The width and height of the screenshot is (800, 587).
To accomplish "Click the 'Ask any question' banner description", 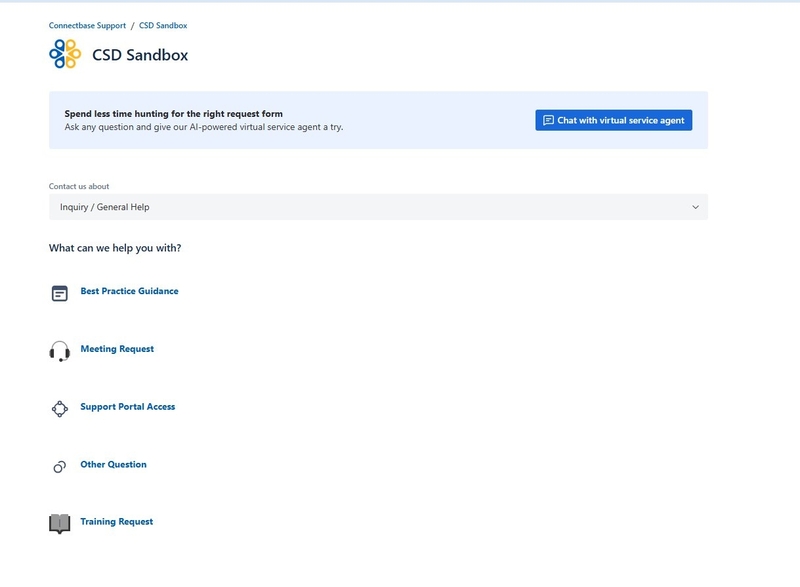I will [204, 127].
